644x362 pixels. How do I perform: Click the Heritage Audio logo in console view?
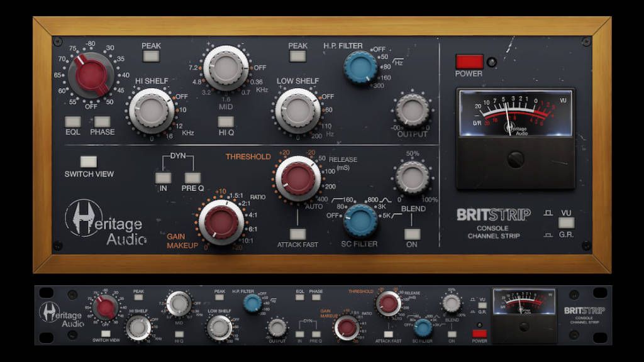point(106,222)
